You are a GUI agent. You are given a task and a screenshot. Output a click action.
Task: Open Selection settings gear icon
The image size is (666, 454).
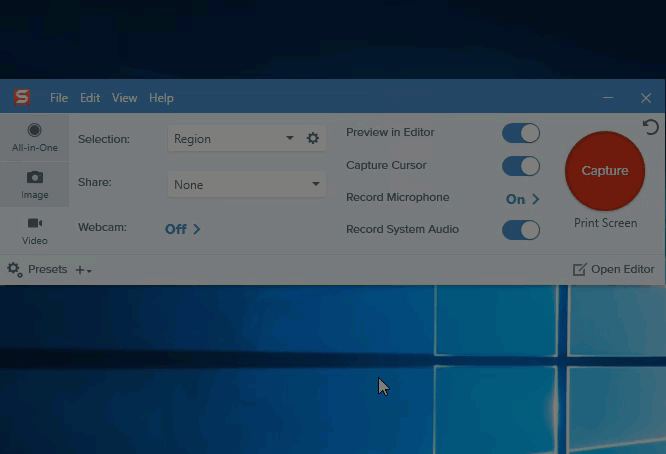click(313, 139)
